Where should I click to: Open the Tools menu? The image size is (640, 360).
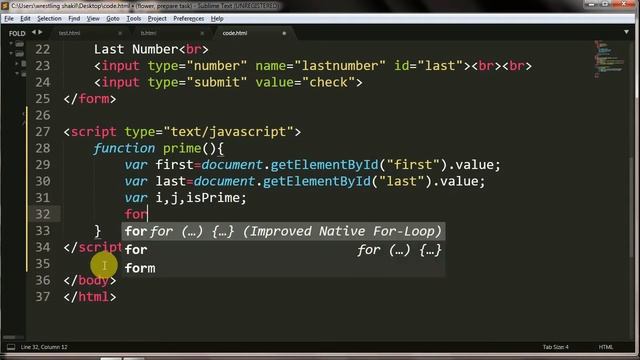point(133,19)
